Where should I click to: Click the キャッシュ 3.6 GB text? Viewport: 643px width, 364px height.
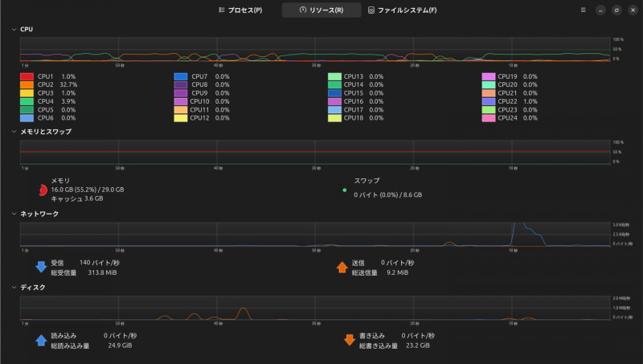click(77, 198)
